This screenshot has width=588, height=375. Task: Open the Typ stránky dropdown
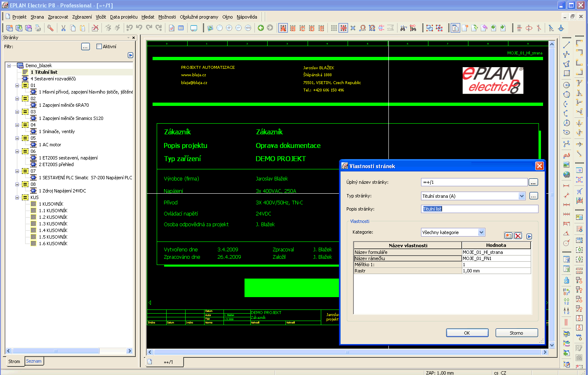(522, 196)
